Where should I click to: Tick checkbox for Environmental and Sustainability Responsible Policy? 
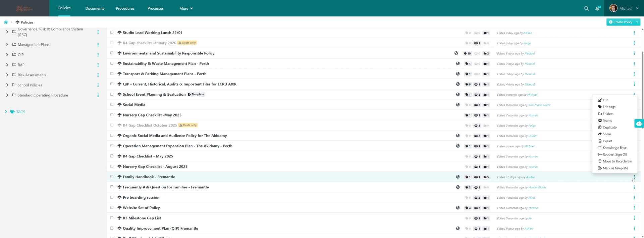[112, 53]
